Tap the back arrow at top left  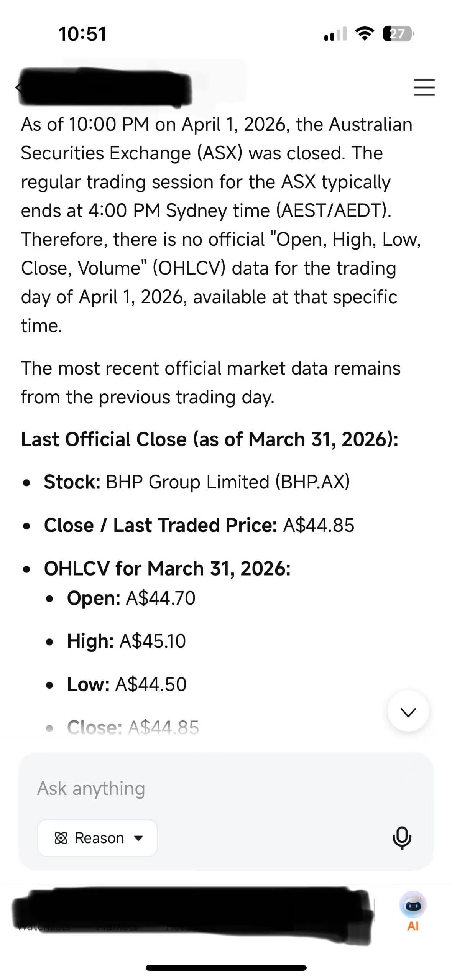[x=17, y=87]
